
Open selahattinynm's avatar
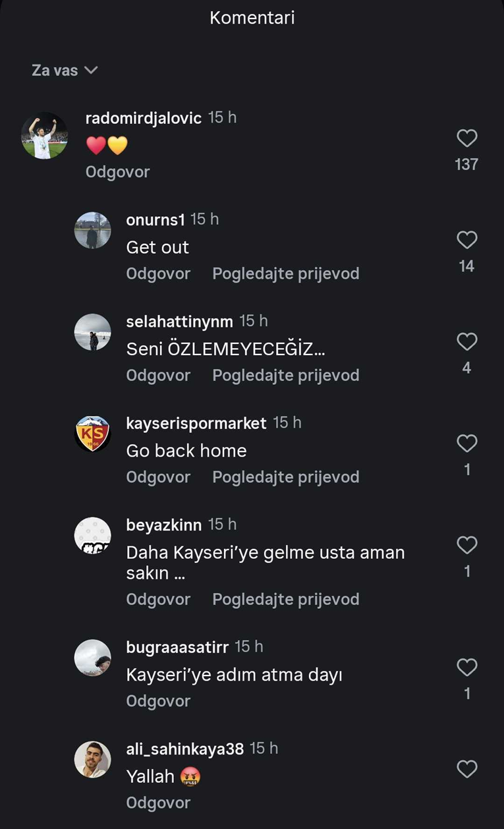[92, 332]
